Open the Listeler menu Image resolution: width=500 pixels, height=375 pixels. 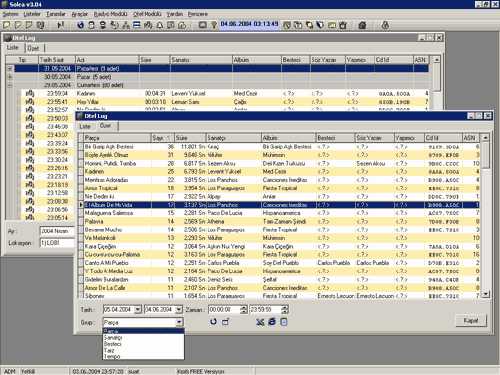click(x=32, y=14)
